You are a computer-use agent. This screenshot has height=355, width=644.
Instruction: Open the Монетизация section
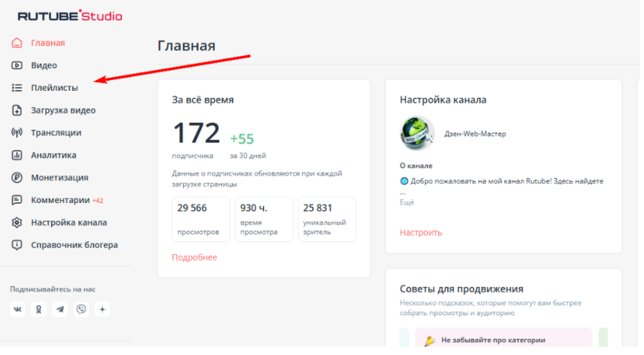(x=60, y=177)
